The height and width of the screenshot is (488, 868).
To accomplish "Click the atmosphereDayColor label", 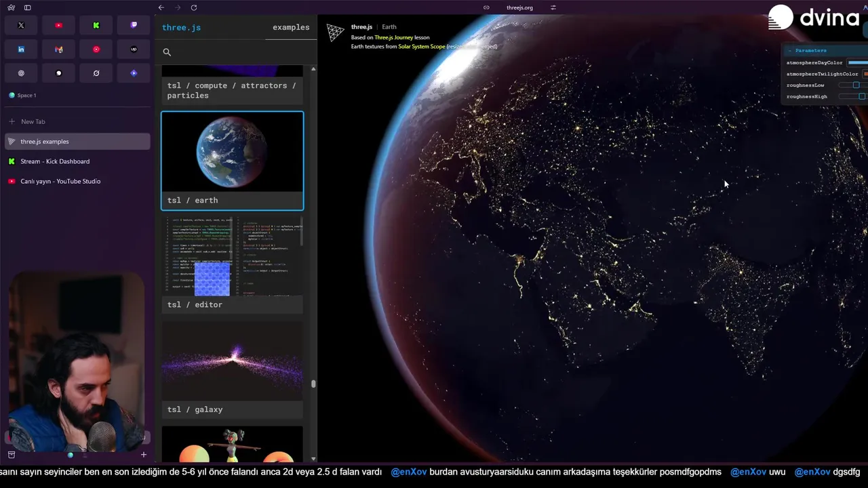I will coord(814,62).
